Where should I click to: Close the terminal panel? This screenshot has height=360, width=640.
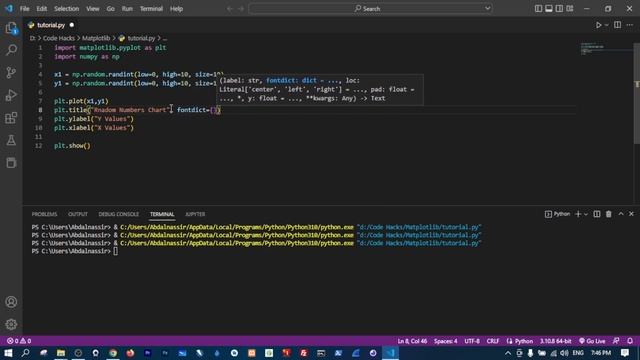631,214
